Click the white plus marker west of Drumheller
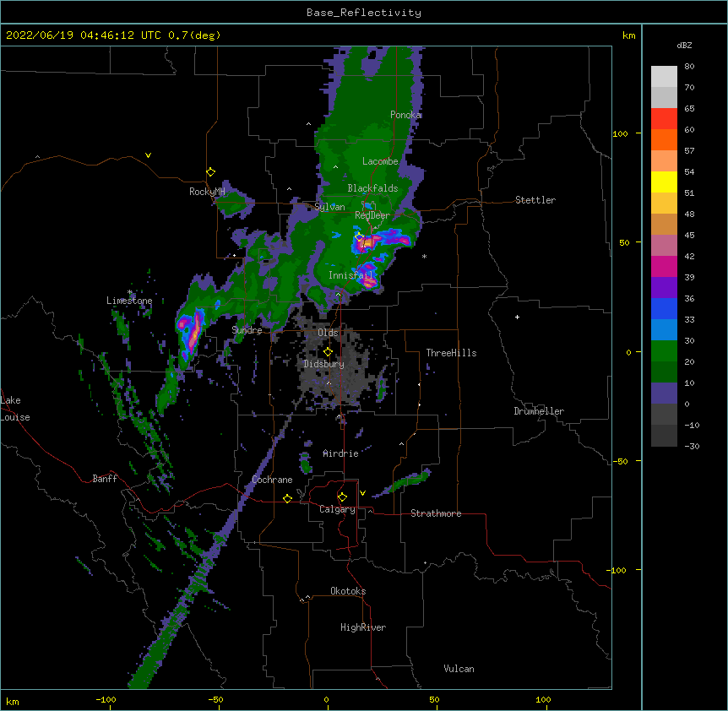728x711 pixels. click(x=517, y=317)
